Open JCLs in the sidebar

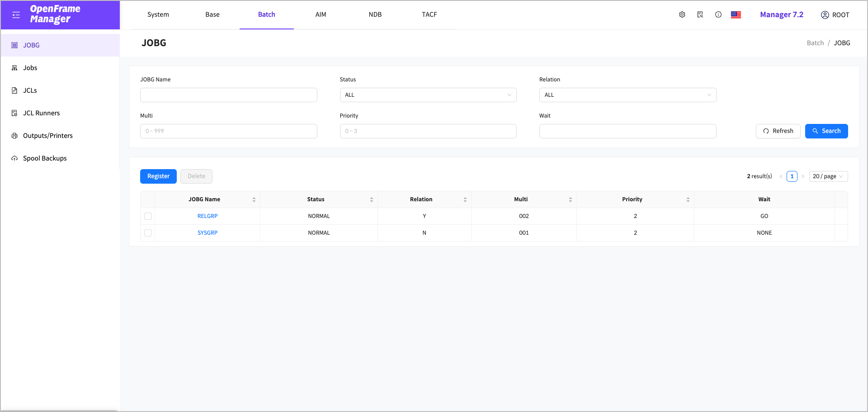click(x=60, y=90)
